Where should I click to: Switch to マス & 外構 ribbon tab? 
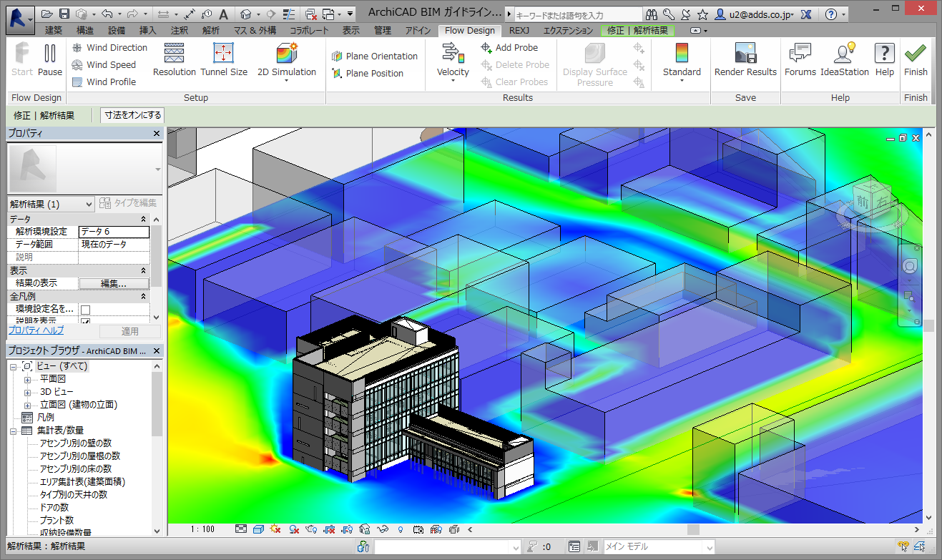tap(255, 31)
